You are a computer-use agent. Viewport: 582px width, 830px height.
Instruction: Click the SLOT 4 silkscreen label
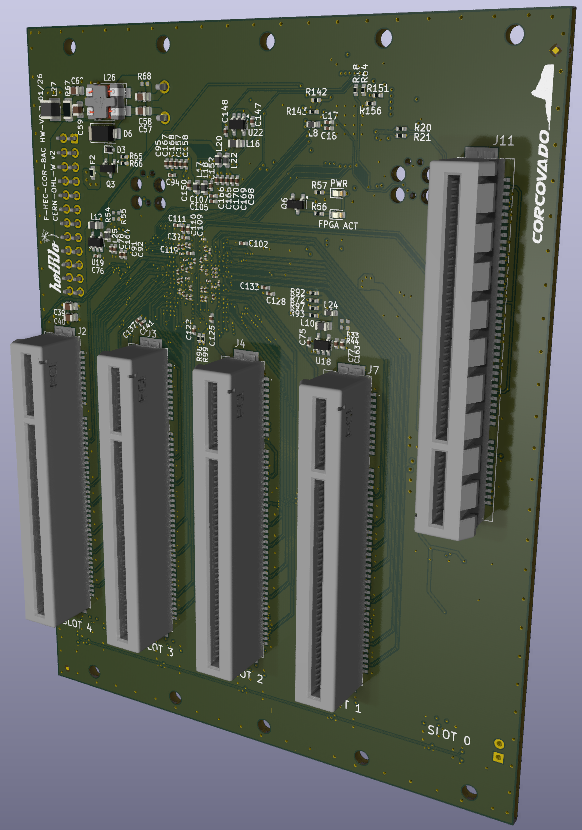click(78, 625)
